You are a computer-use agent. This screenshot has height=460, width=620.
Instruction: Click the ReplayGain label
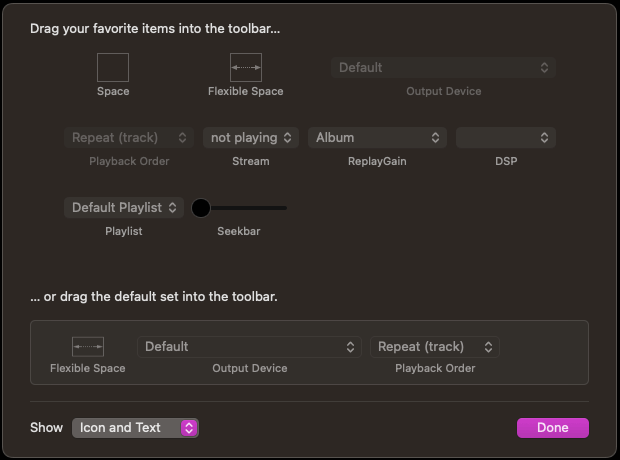pyautogui.click(x=377, y=161)
